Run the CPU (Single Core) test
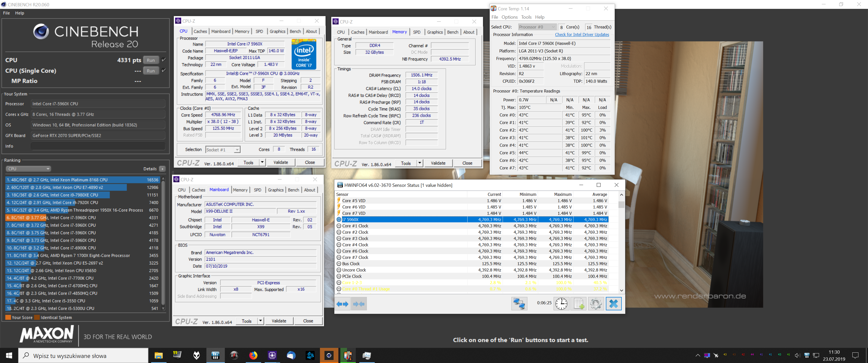 [151, 71]
